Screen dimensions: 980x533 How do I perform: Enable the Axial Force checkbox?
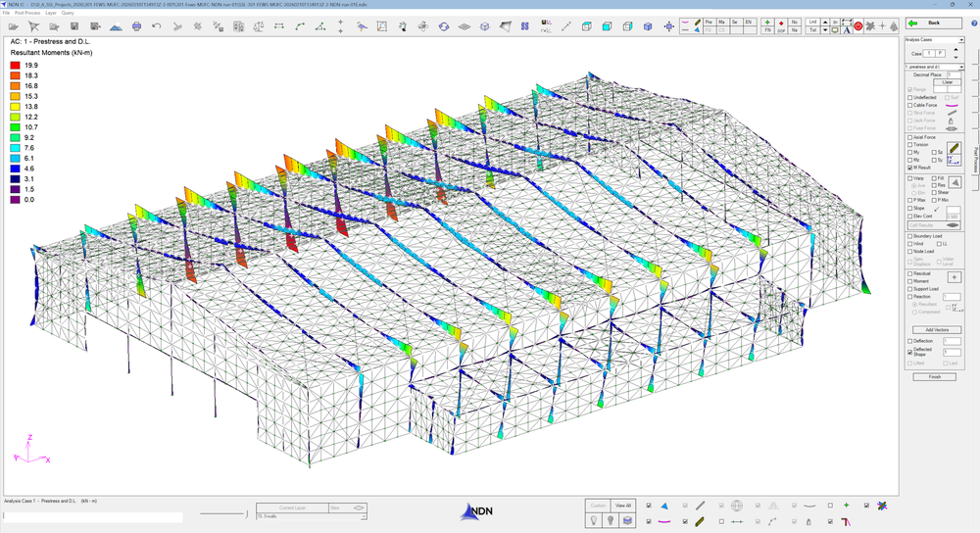point(910,137)
